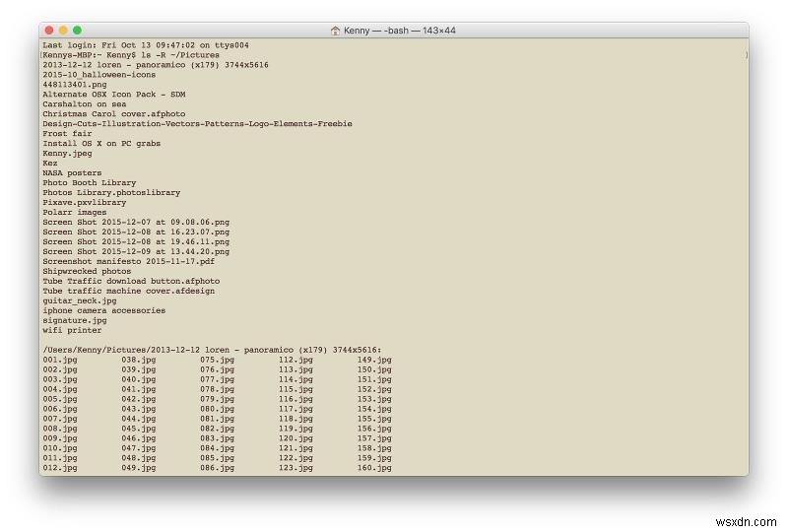Select 'Christmas Carol cover.afphoto' line
788x532 pixels.
point(114,114)
